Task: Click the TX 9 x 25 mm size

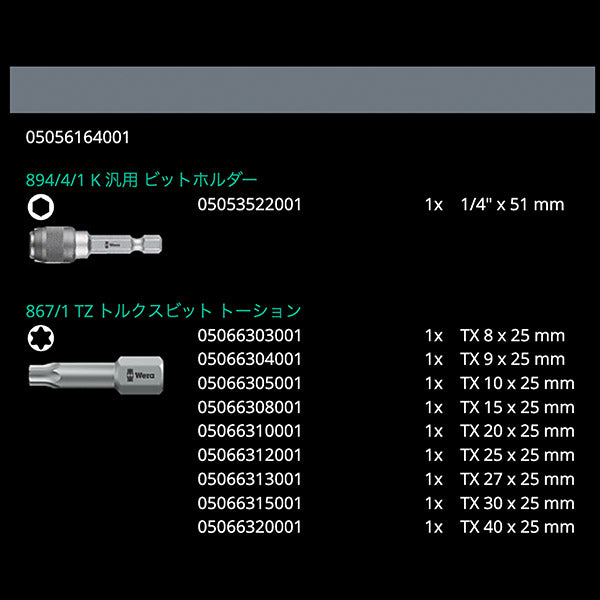Action: point(513,359)
